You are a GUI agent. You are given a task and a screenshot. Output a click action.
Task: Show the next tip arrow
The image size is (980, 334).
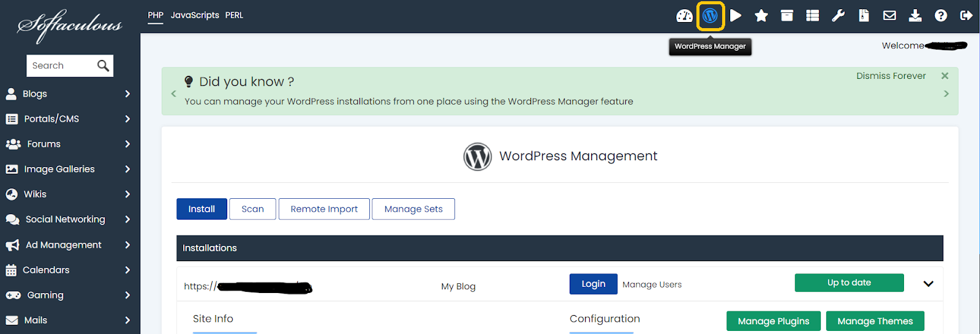pos(946,94)
